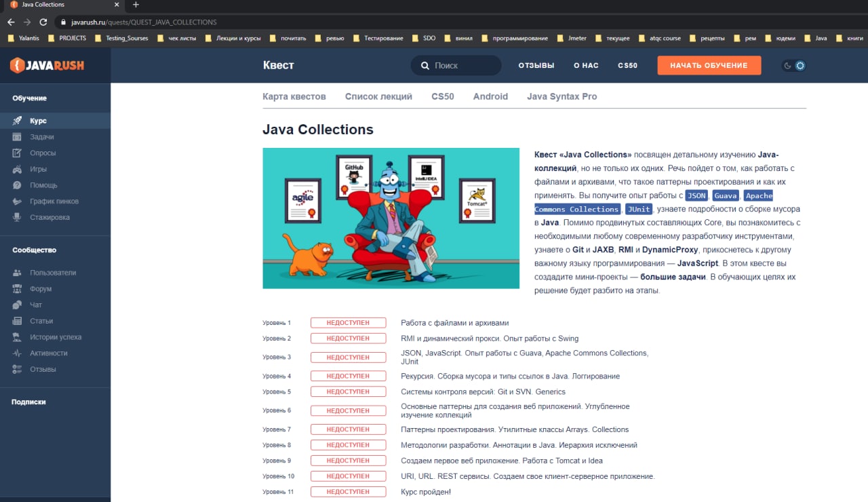This screenshot has height=502, width=868.
Task: Click the Уровень 10 label
Action: tap(279, 476)
